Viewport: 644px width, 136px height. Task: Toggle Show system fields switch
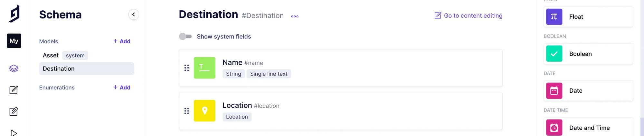click(x=185, y=37)
